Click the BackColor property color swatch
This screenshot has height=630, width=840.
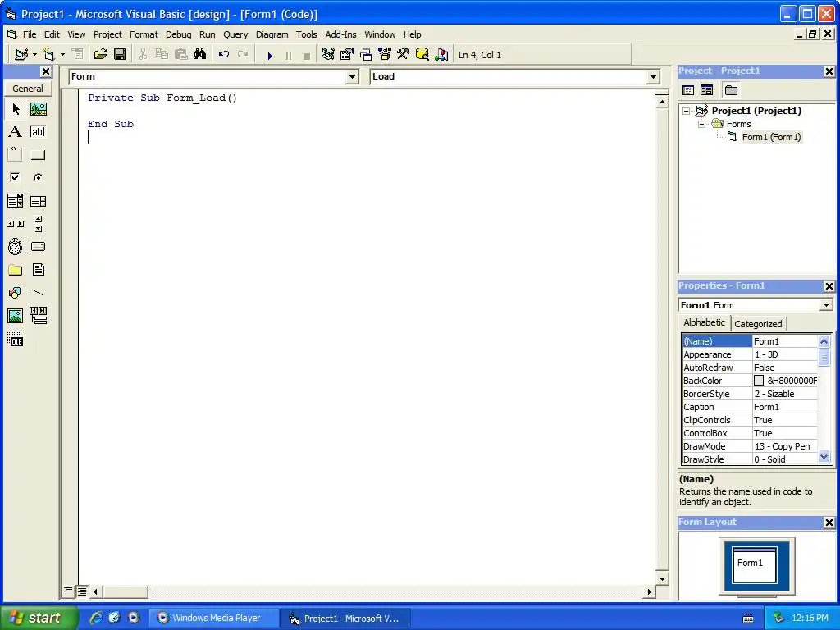(759, 381)
